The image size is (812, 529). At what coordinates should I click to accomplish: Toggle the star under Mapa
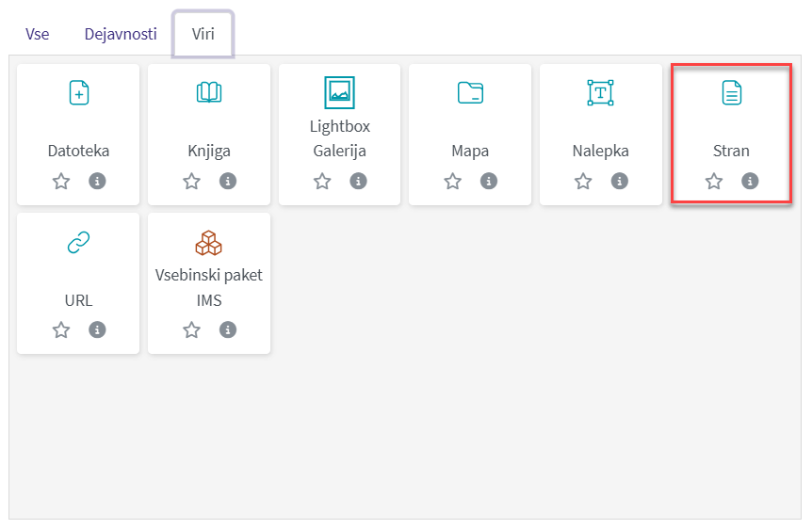(x=453, y=181)
